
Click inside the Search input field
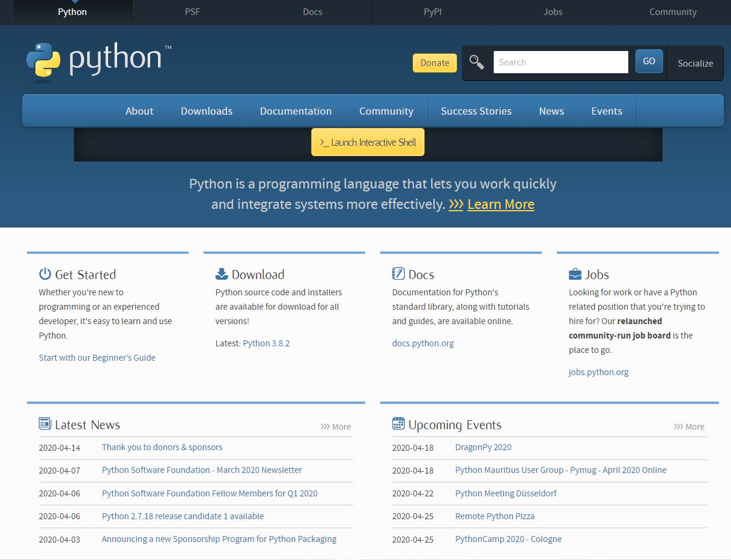[561, 62]
